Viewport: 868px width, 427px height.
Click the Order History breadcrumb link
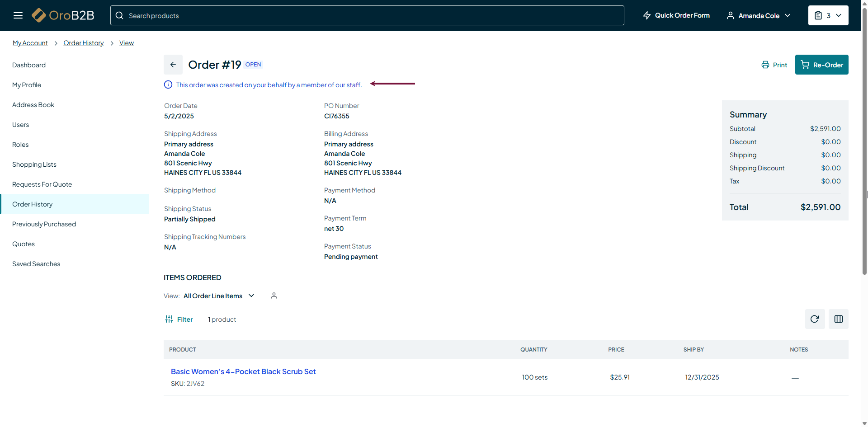coord(84,43)
